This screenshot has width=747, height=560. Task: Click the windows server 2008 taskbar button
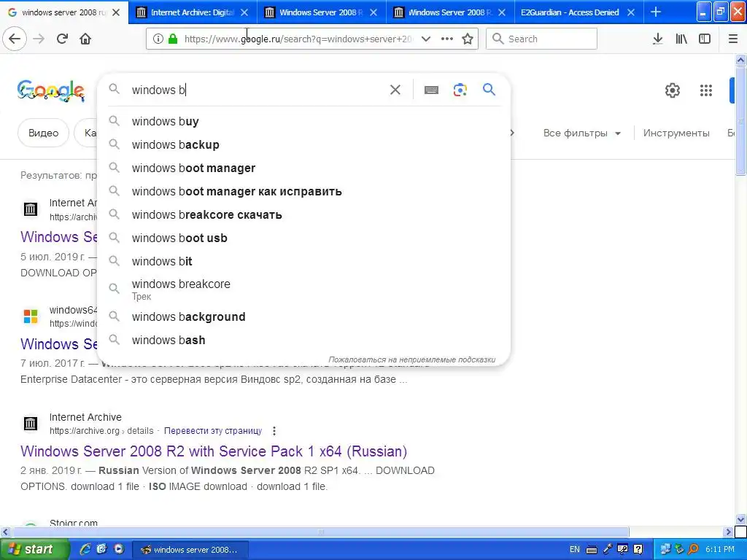point(190,550)
